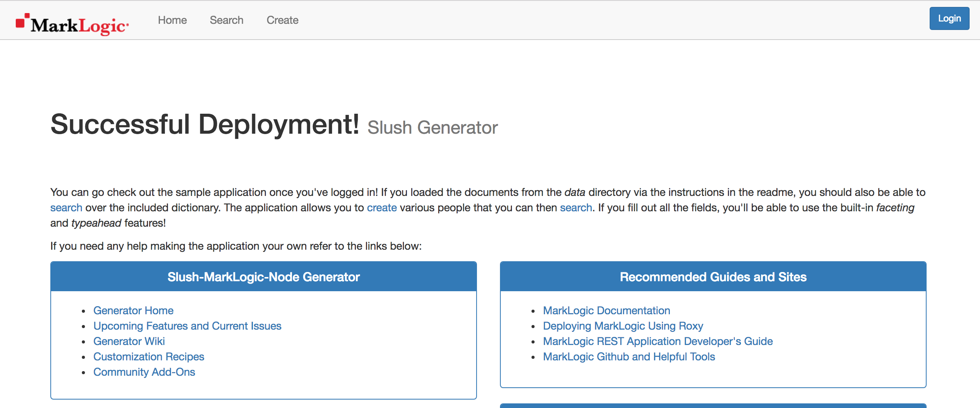This screenshot has width=980, height=408.
Task: Open Deploying MarkLogic Using Roxy link
Action: pos(623,326)
